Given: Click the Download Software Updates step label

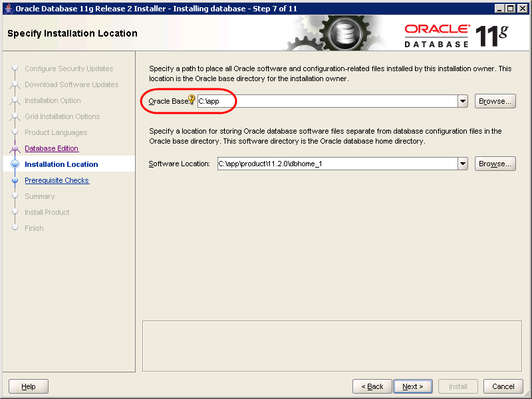Looking at the screenshot, I should coord(72,84).
